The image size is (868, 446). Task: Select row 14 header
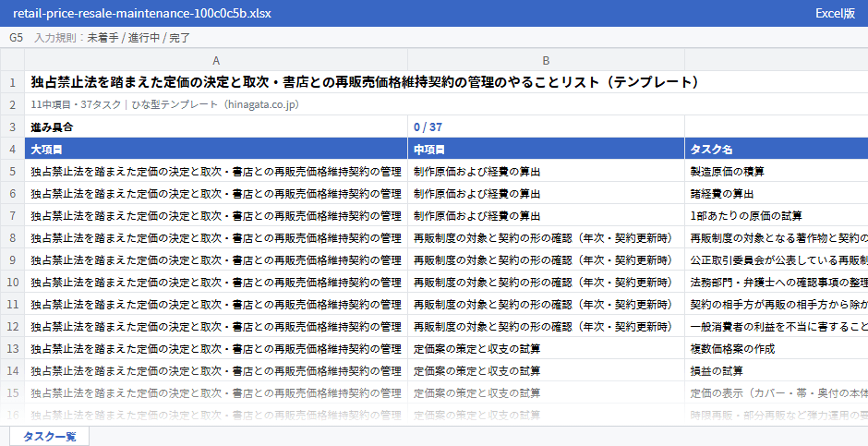[12, 371]
